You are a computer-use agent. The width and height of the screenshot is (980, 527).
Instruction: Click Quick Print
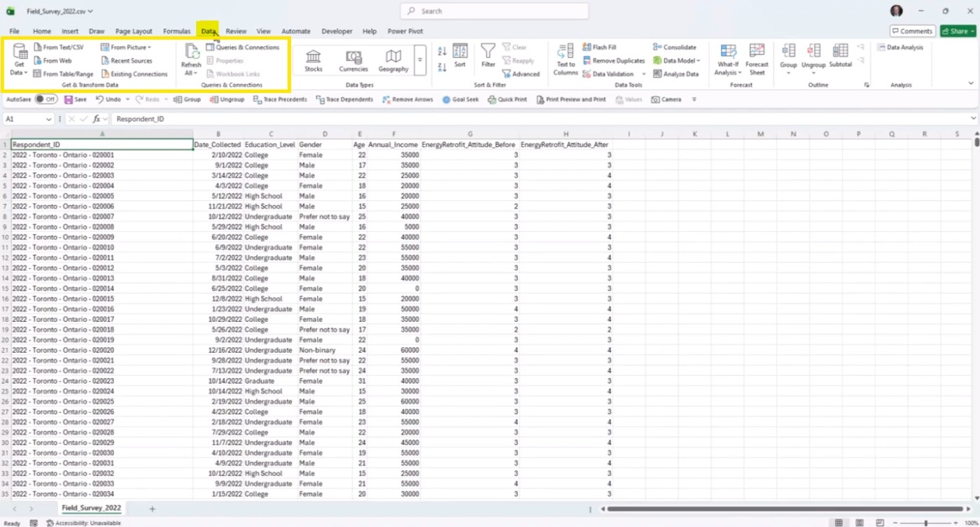507,99
